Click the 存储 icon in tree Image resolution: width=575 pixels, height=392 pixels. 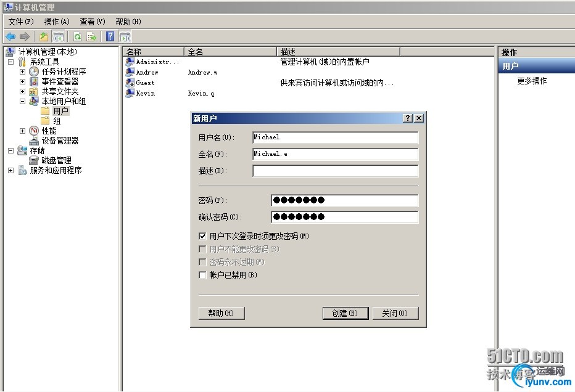click(x=22, y=150)
